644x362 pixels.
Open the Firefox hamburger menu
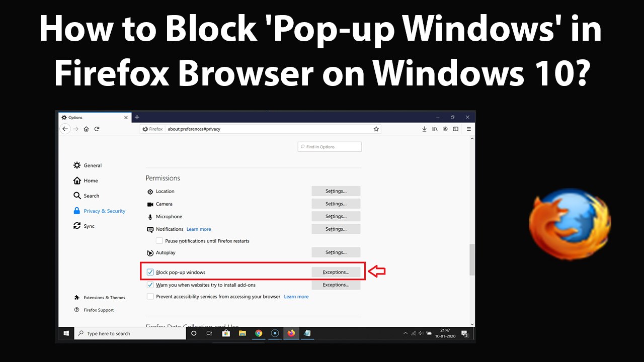click(469, 129)
